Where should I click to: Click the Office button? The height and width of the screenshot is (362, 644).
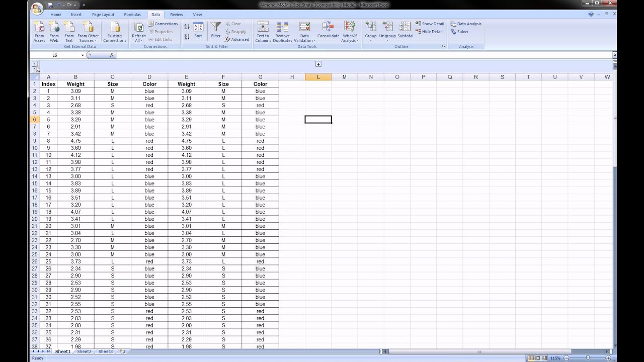(x=37, y=9)
